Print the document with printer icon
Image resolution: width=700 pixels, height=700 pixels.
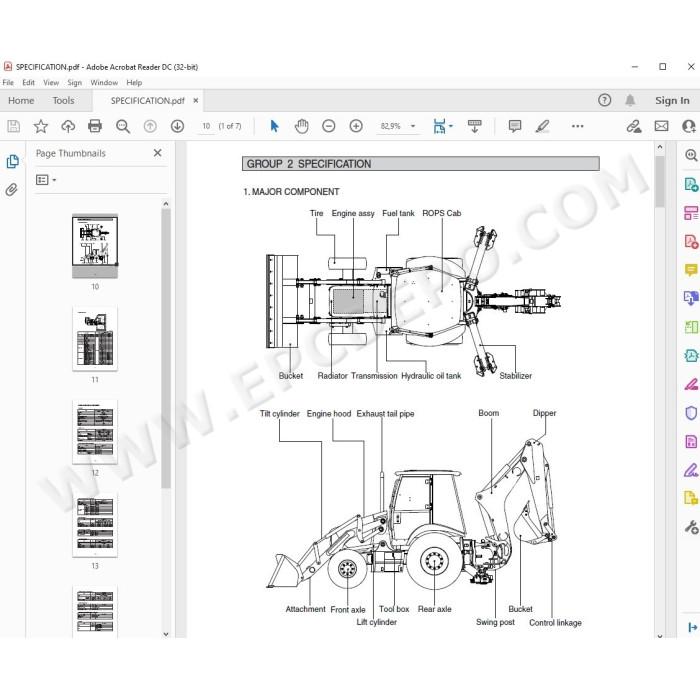tap(95, 126)
